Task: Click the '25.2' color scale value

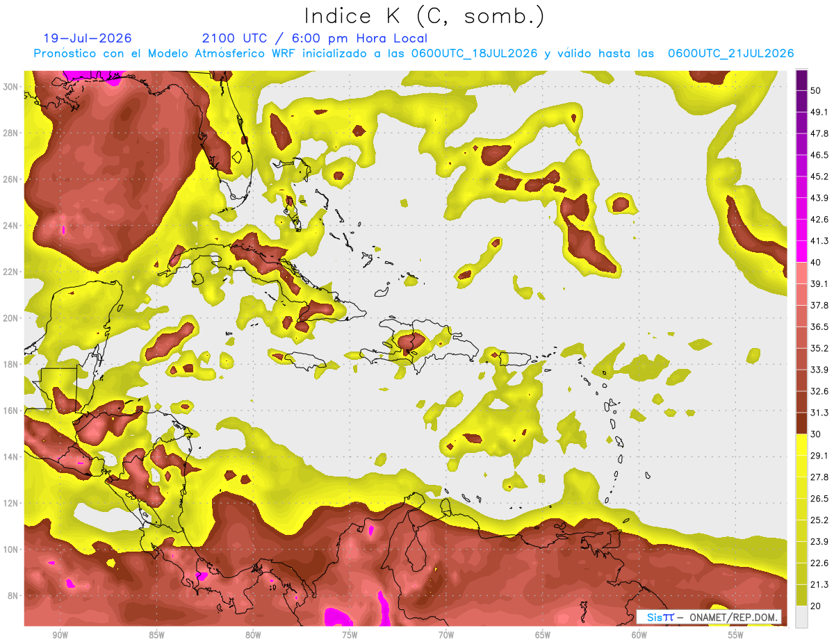Action: 819,520
